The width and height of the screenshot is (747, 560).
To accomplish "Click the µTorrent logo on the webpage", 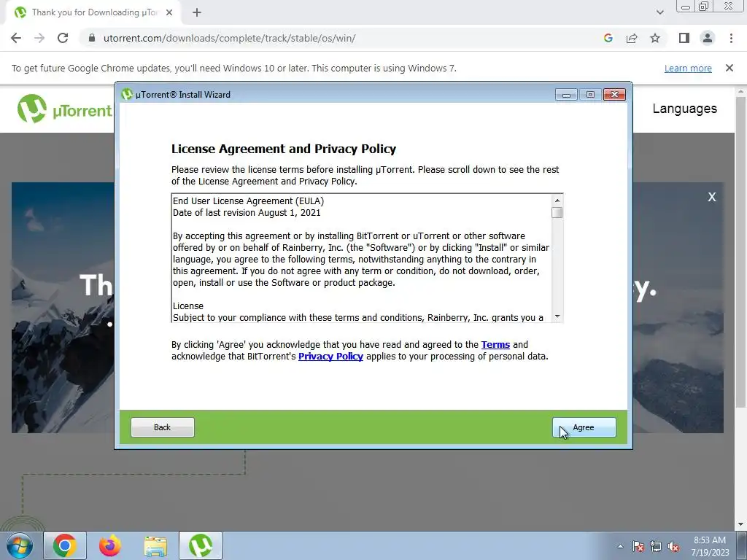I will point(65,109).
